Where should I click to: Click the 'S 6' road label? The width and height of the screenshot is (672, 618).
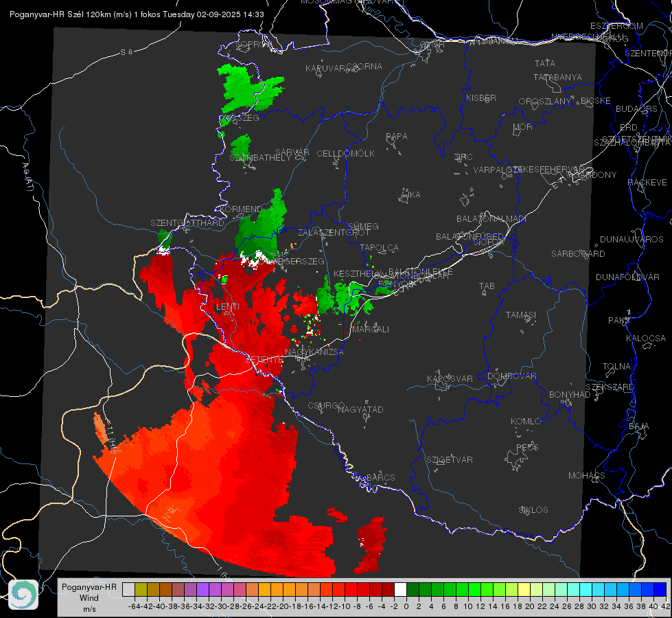(126, 52)
